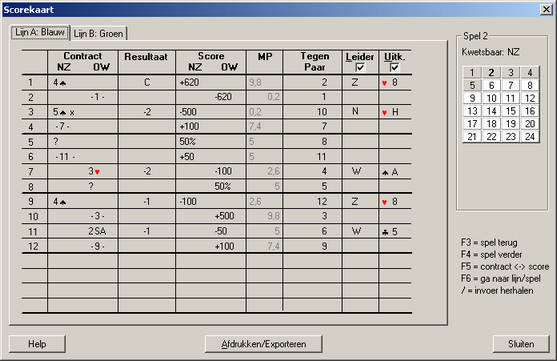Pick spel 14 in the grid
The height and width of the screenshot is (361, 557).
click(x=491, y=111)
